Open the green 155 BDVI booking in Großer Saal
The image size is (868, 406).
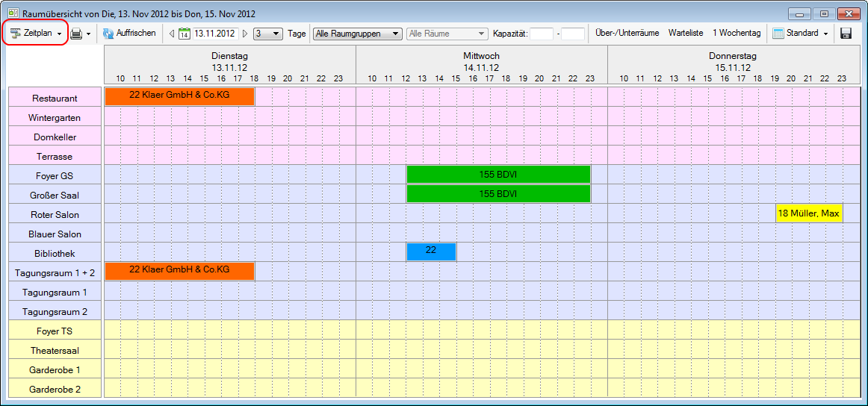498,194
